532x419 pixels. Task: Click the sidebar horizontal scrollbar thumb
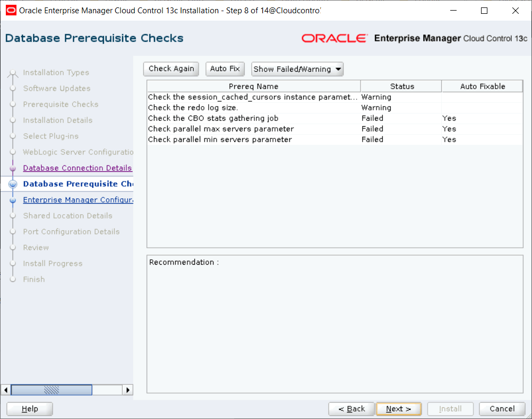(52, 390)
